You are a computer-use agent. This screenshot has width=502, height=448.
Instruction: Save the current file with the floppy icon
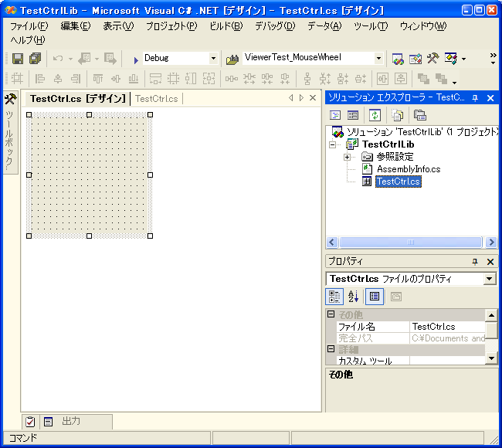(17, 59)
